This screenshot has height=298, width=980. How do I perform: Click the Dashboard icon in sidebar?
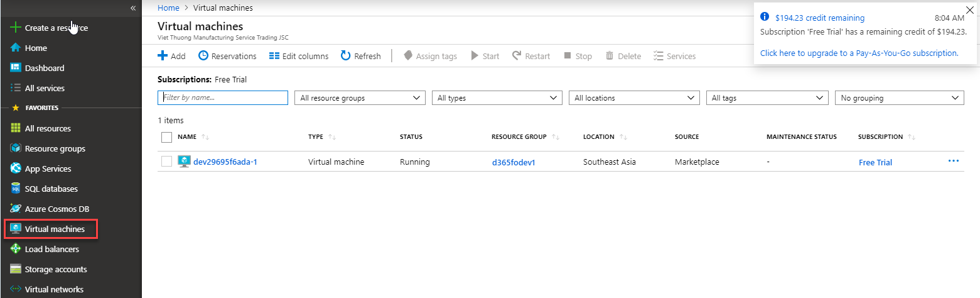pyautogui.click(x=16, y=68)
